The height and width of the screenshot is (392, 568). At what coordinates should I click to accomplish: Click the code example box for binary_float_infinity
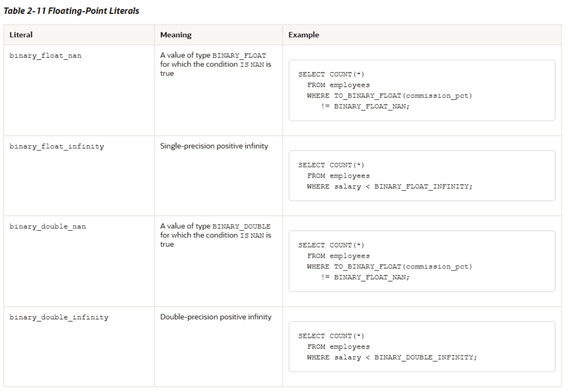pyautogui.click(x=422, y=176)
